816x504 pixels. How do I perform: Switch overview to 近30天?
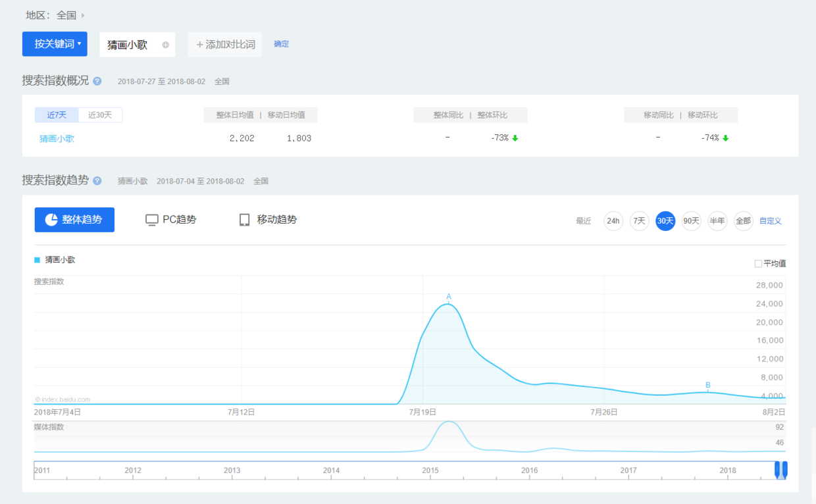(x=100, y=115)
